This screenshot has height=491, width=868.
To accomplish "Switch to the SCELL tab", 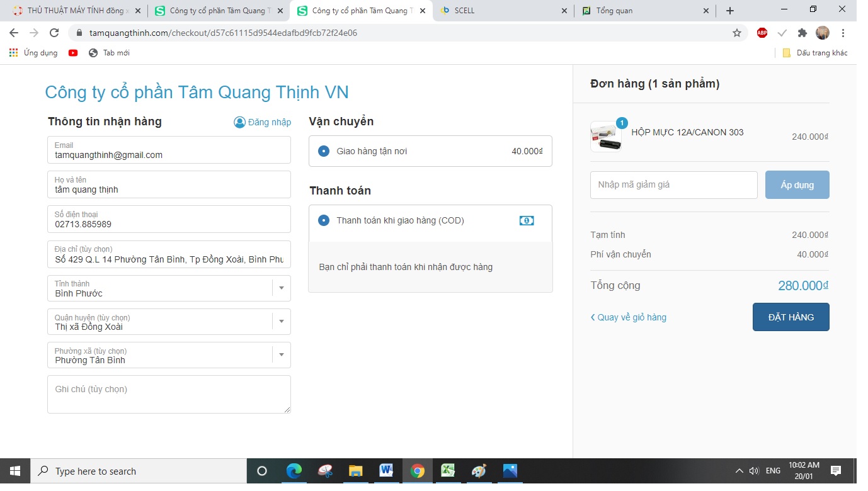I will coord(503,11).
